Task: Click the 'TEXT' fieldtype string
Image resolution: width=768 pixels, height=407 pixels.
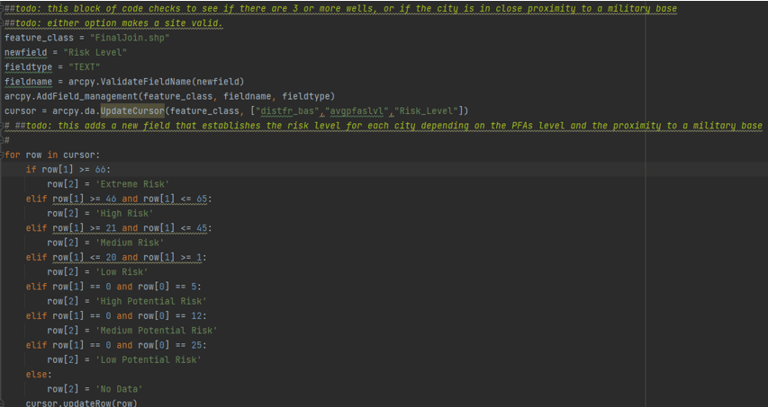Action: coord(84,67)
